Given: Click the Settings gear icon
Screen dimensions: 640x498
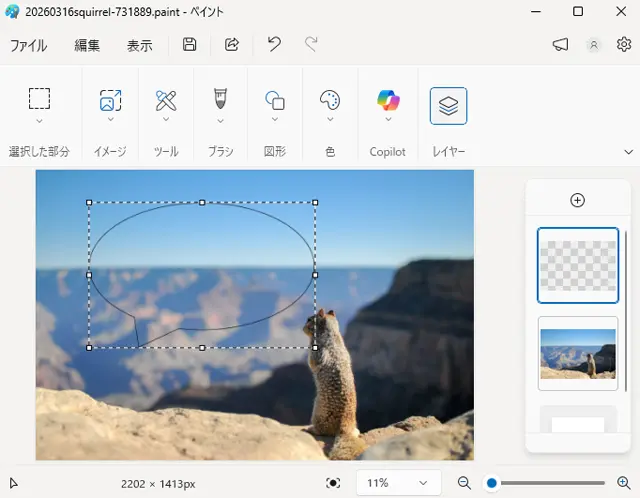Looking at the screenshot, I should tap(624, 45).
